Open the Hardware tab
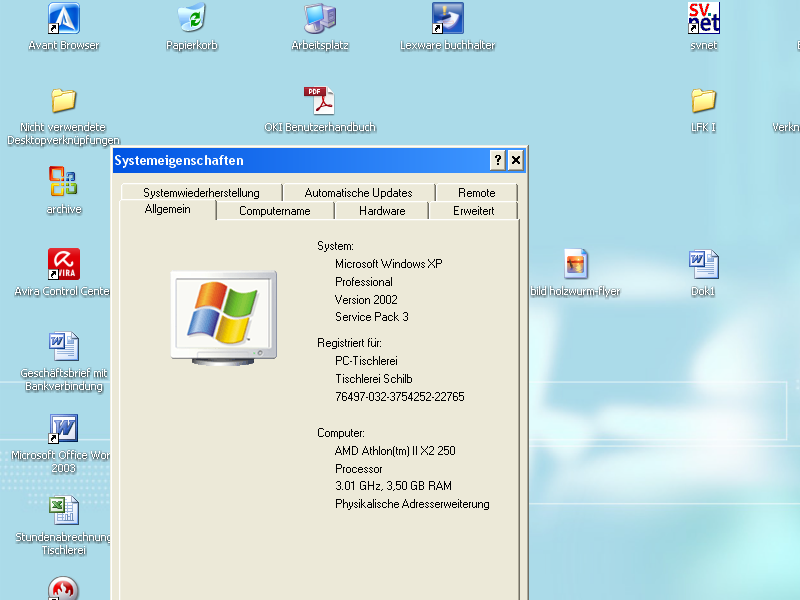Image resolution: width=800 pixels, height=600 pixels. click(x=382, y=211)
